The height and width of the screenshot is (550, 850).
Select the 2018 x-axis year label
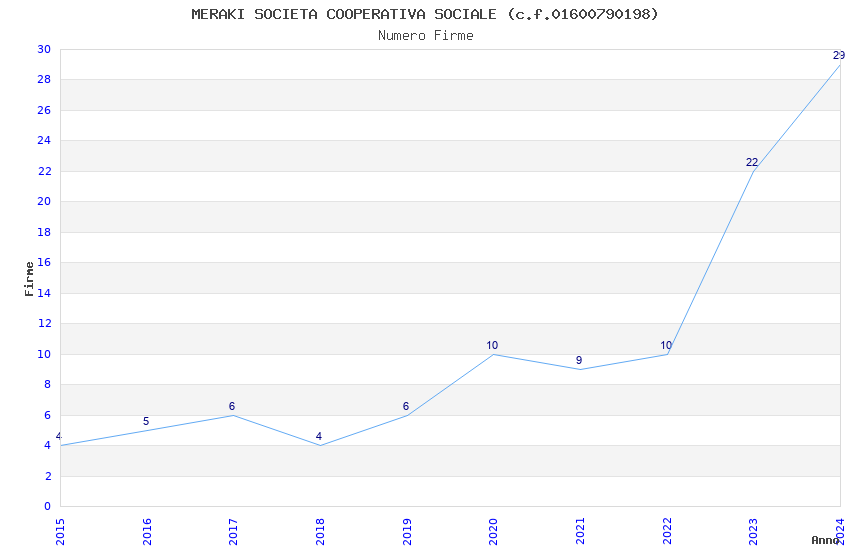[x=320, y=532]
